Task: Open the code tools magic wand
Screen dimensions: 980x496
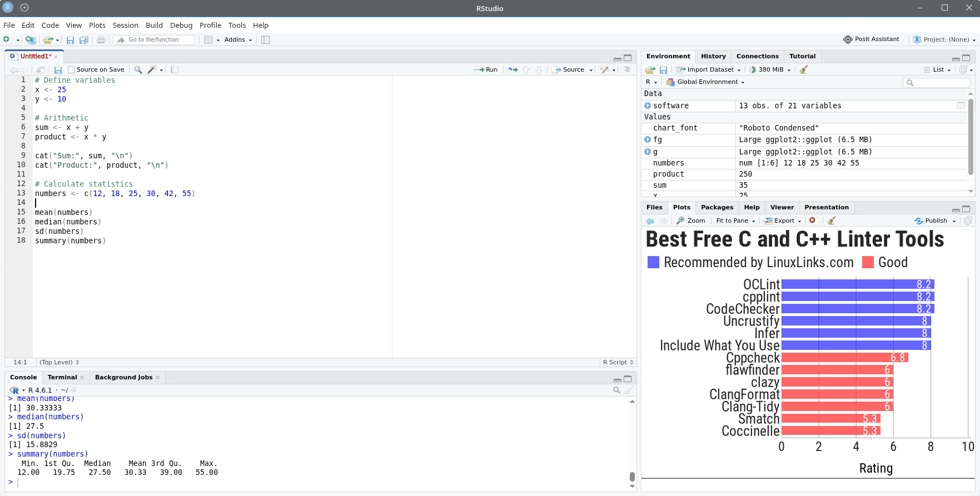Action: pos(152,69)
